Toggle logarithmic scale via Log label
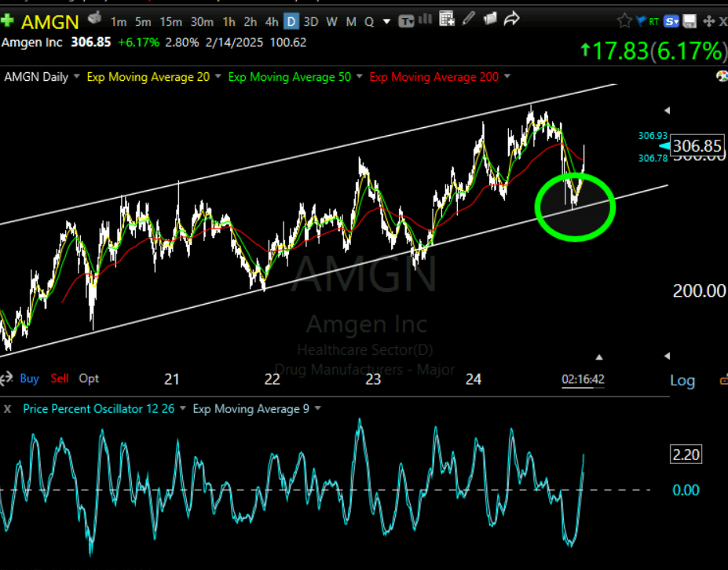Viewport: 728px width, 570px height. tap(682, 380)
